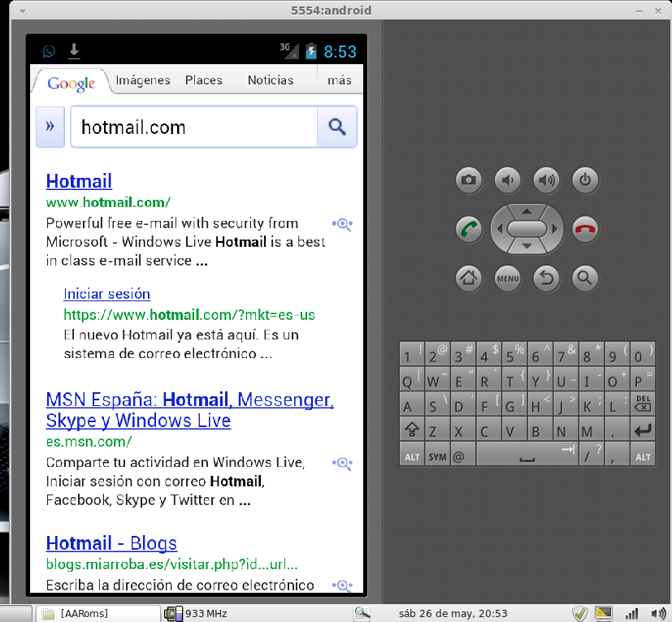This screenshot has height=622, width=672.
Task: Switch to the Imágenes tab
Action: tap(143, 80)
